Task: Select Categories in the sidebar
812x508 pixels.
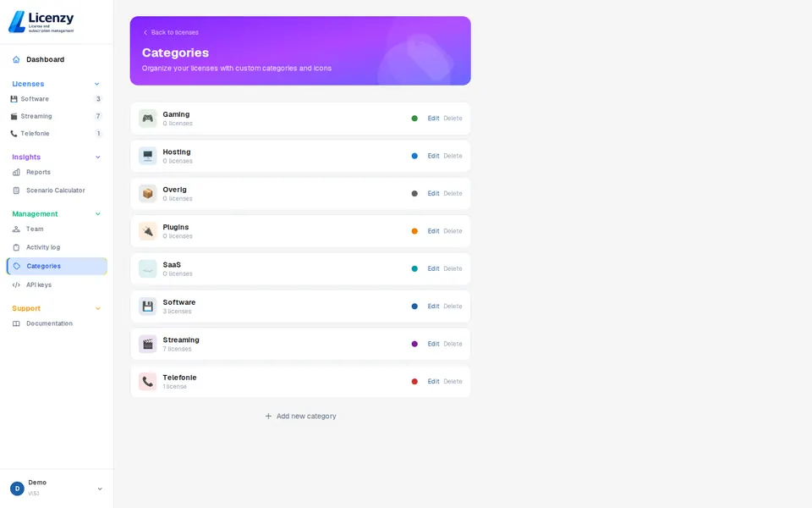Action: 57,266
